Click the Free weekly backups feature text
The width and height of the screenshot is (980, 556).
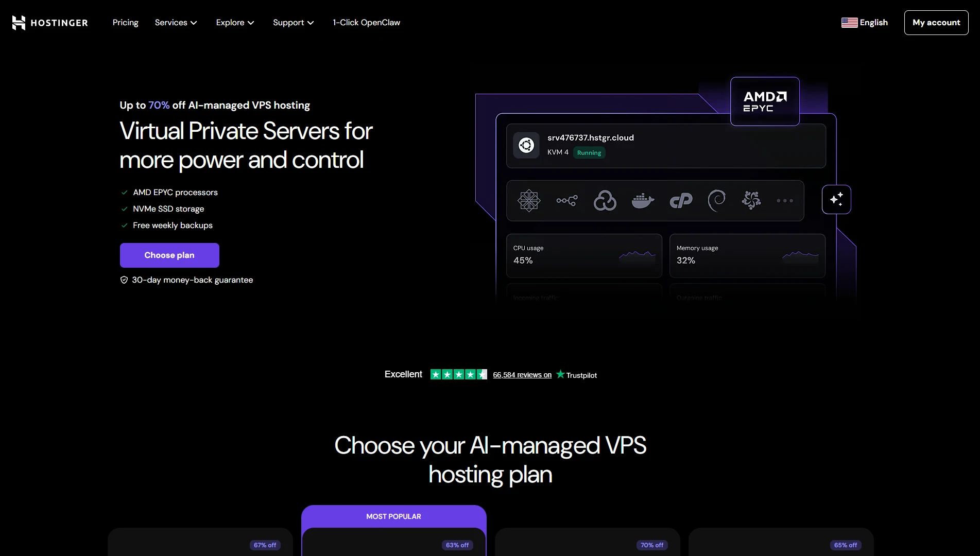pyautogui.click(x=173, y=225)
